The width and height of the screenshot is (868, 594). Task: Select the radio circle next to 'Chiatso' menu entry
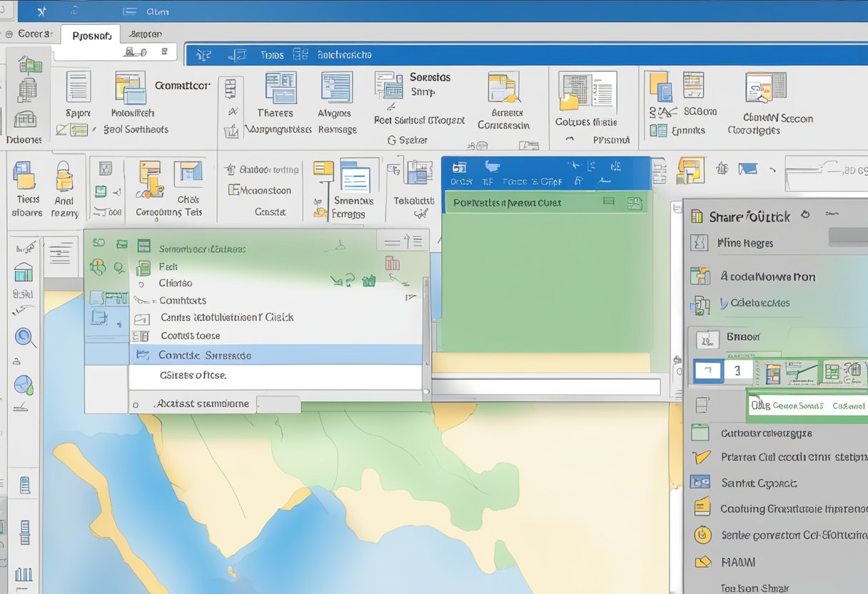point(141,283)
